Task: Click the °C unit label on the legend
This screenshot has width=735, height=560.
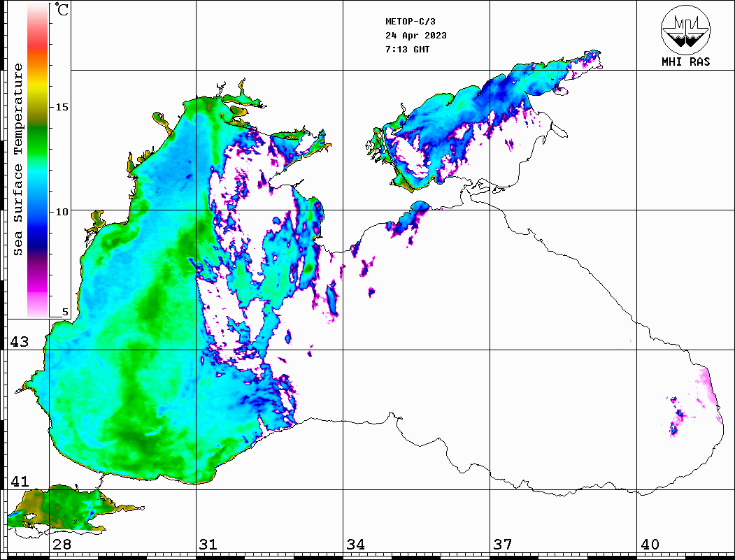Action: coord(62,9)
